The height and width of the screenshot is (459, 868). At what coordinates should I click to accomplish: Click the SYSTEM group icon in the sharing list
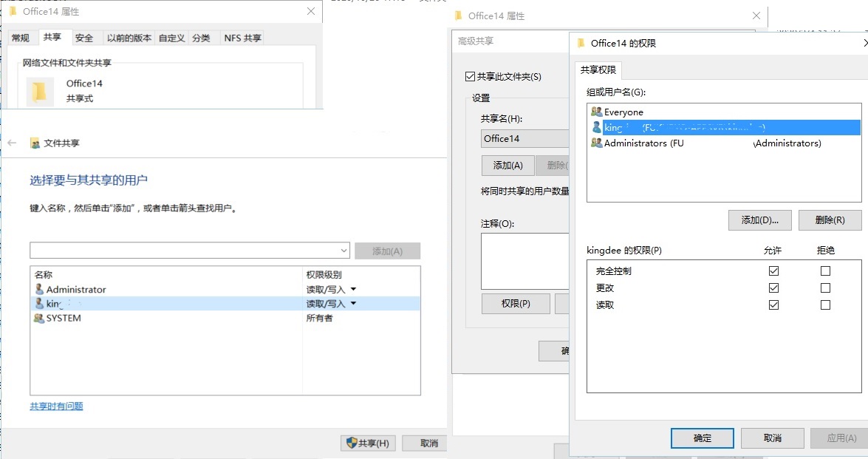39,318
